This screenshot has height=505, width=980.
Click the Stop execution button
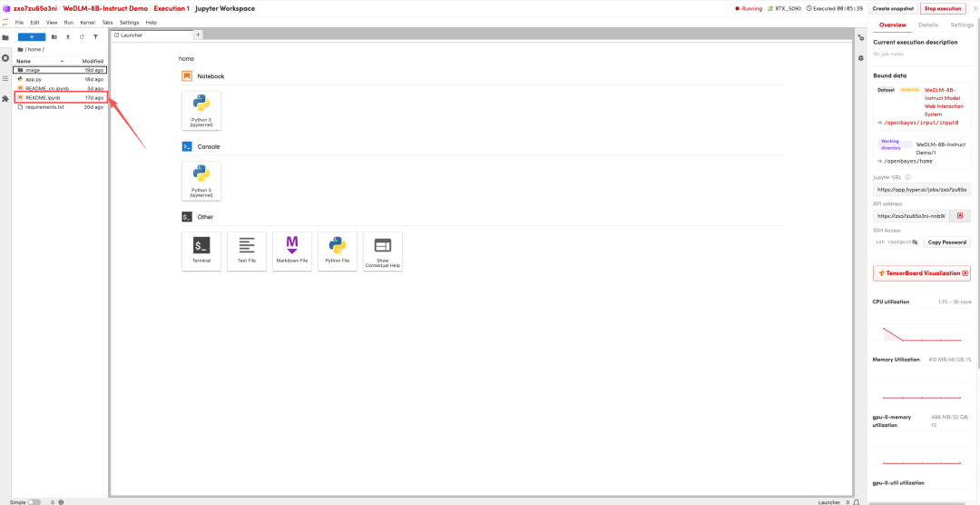click(x=944, y=8)
